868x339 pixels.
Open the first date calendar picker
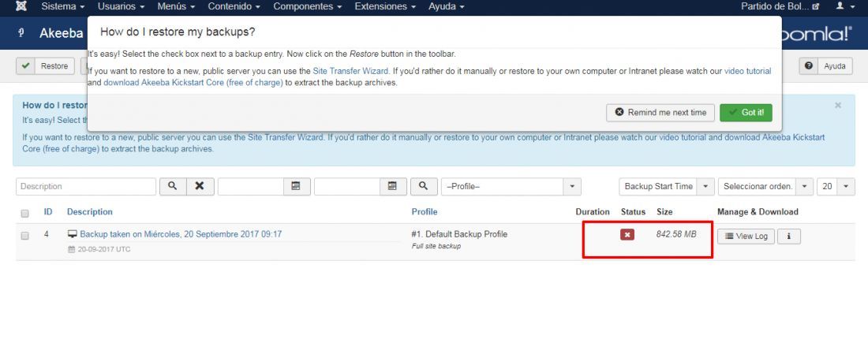coord(296,186)
